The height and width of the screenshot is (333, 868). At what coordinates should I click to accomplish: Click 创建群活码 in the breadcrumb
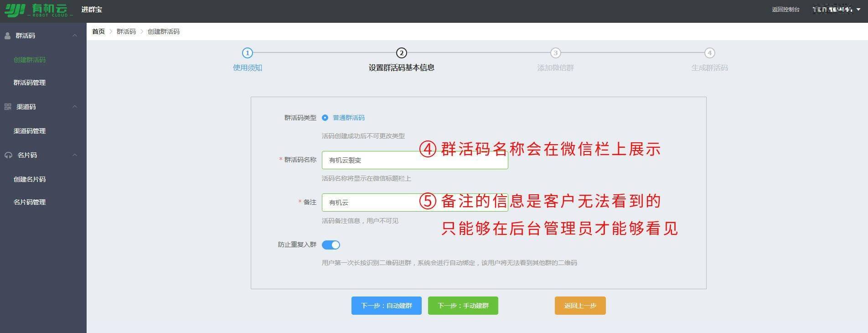tap(164, 31)
